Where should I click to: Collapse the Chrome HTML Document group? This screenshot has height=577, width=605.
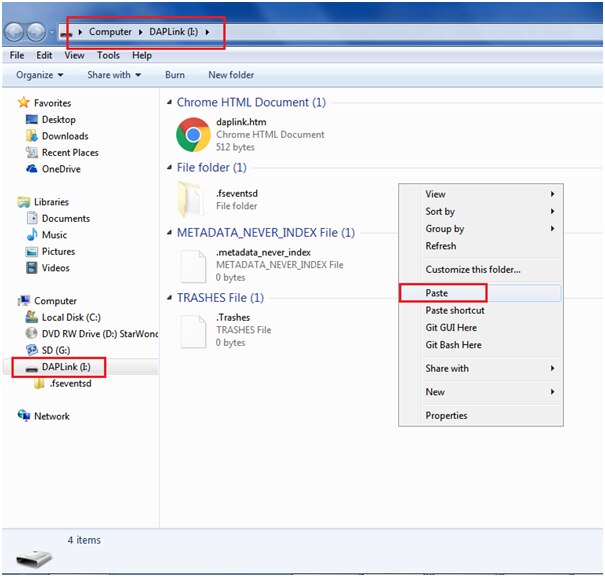[x=169, y=102]
